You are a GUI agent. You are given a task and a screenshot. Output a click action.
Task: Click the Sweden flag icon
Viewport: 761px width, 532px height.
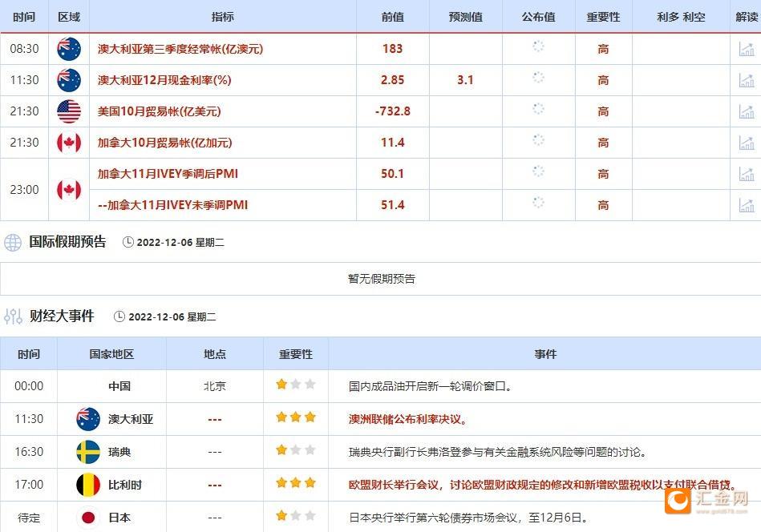point(88,452)
